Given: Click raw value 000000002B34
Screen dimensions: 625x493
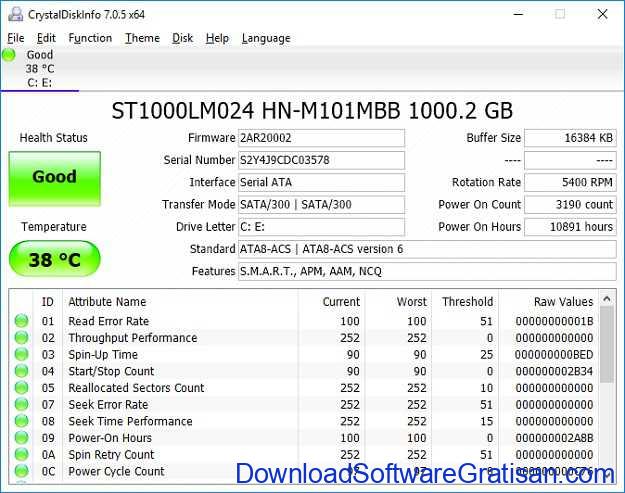Looking at the screenshot, I should [x=554, y=371].
